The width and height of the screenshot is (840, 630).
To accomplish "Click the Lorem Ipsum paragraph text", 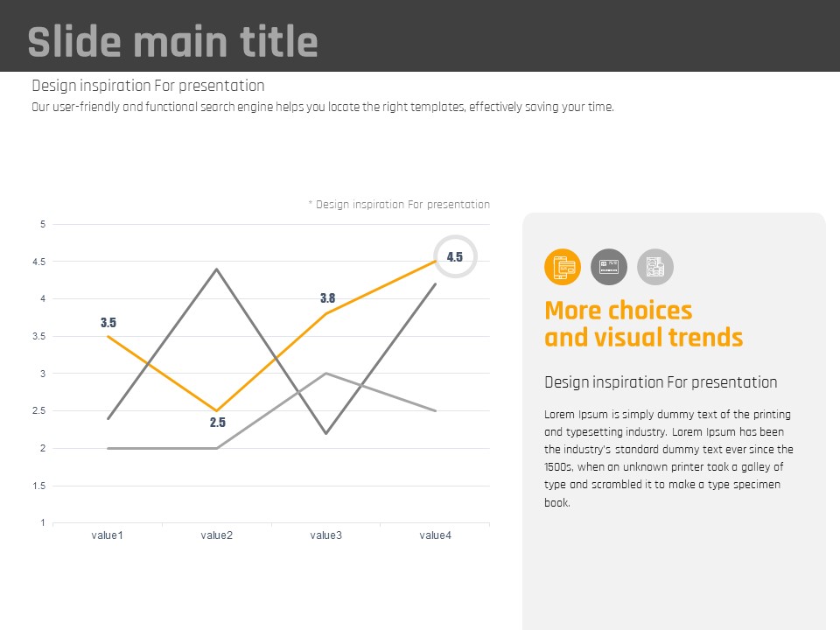I will coord(668,458).
